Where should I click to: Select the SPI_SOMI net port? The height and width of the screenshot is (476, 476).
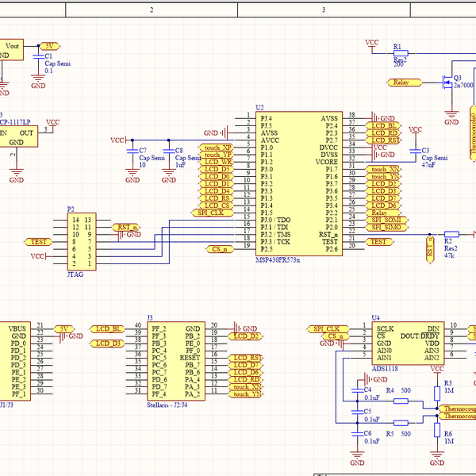[386, 220]
